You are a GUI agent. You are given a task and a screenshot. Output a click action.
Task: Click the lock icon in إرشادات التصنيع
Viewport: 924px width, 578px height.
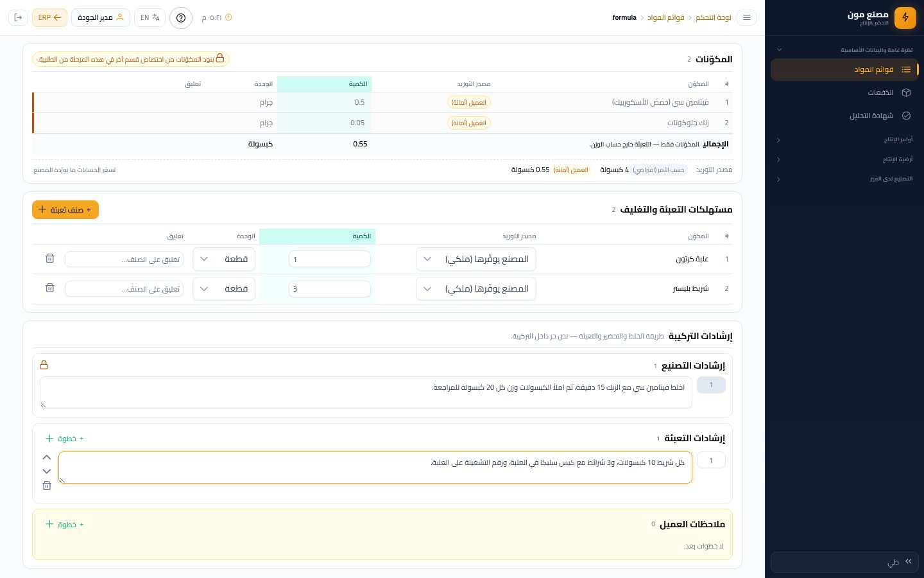coord(44,365)
